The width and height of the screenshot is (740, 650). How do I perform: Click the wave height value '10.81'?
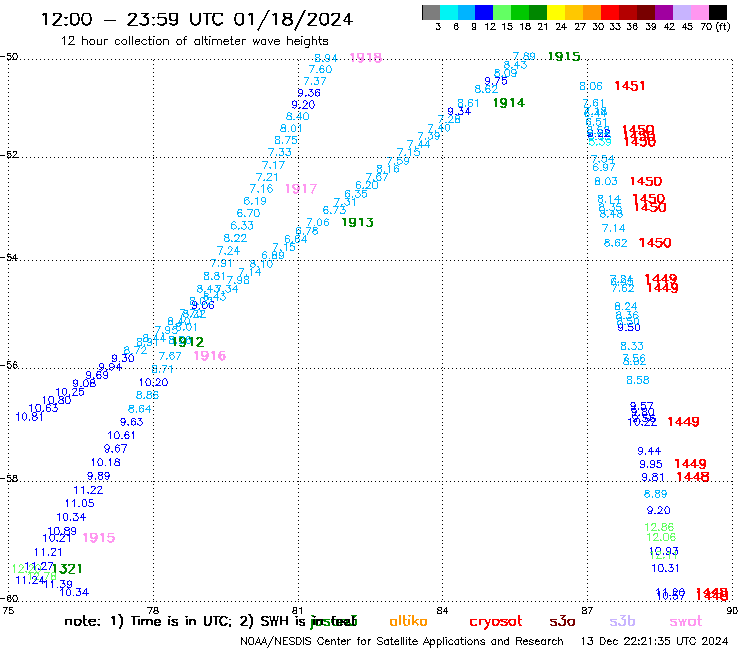pyautogui.click(x=29, y=417)
